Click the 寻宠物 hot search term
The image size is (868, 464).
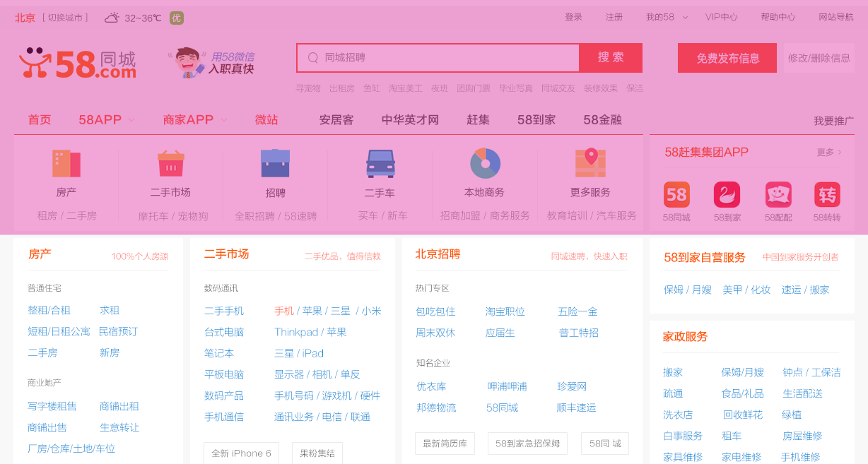coord(308,88)
